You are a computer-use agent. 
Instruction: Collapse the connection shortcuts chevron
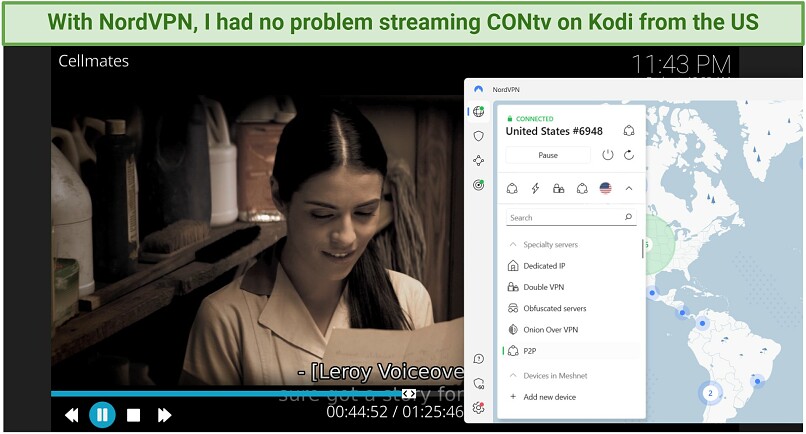point(629,189)
